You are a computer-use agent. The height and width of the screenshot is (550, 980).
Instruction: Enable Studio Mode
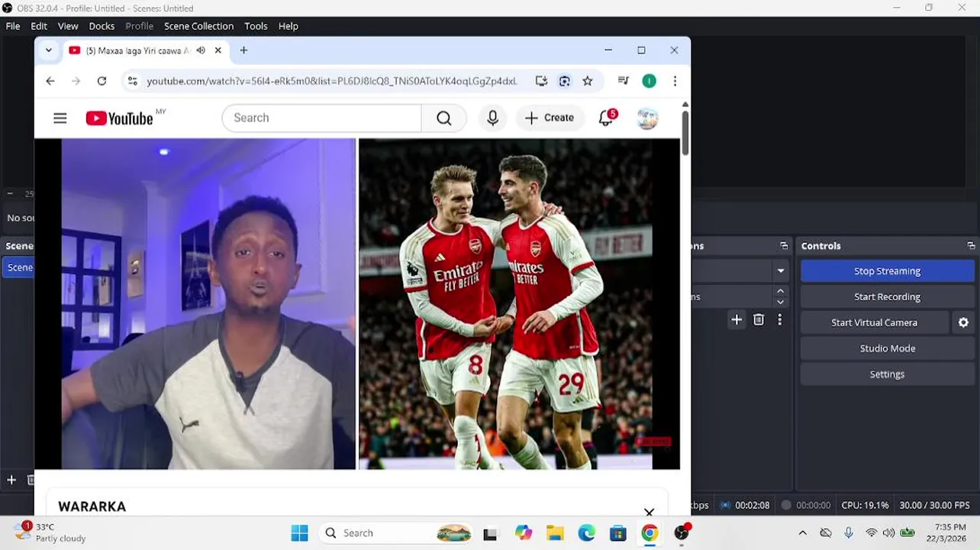[x=887, y=349]
